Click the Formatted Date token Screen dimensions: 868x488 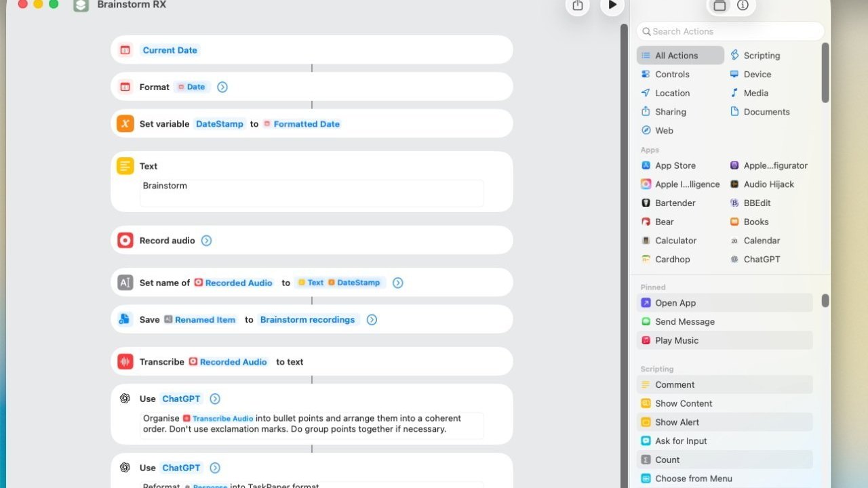(302, 124)
